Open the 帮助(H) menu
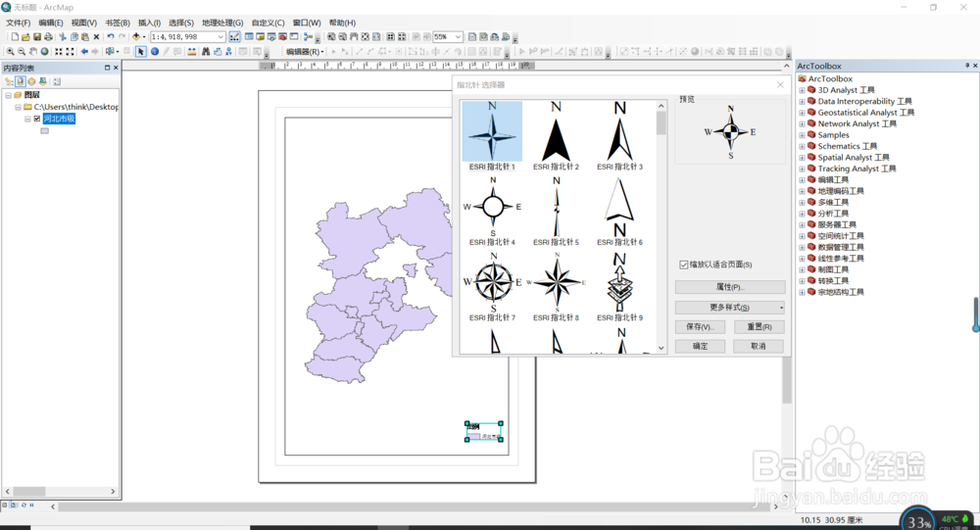The height and width of the screenshot is (530, 980). [342, 23]
